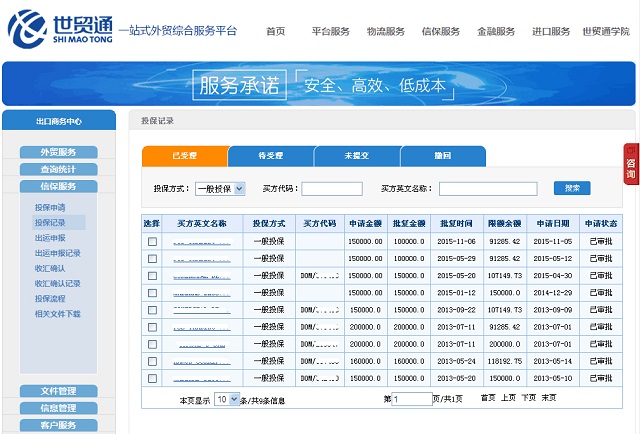
Task: Switch to the 未提交 tab
Action: [356, 156]
